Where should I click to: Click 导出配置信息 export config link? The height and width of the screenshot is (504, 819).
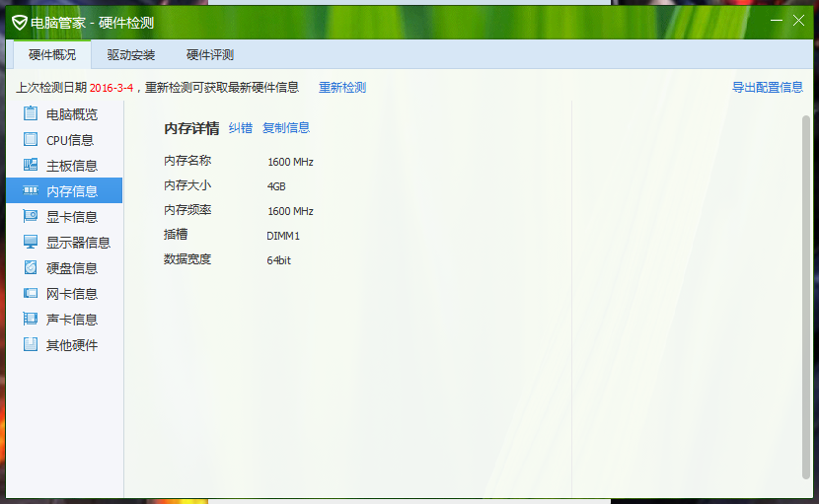[767, 88]
